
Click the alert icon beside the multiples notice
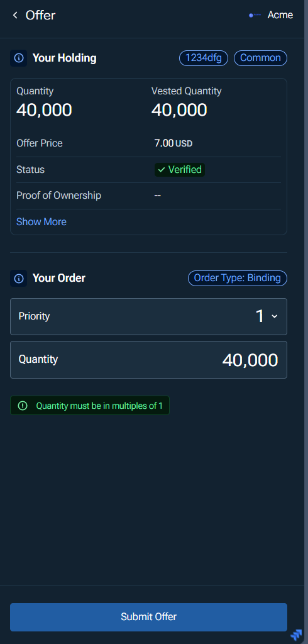23,406
